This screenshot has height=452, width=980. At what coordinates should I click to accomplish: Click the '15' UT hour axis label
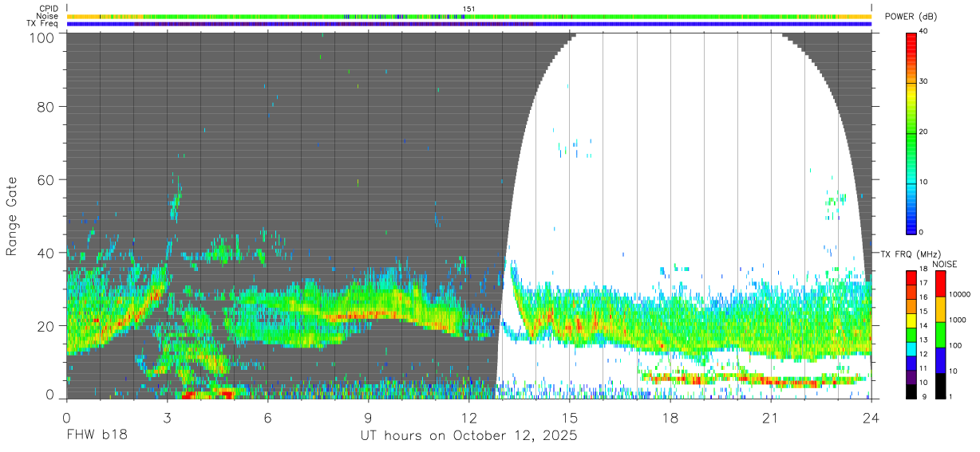(570, 417)
